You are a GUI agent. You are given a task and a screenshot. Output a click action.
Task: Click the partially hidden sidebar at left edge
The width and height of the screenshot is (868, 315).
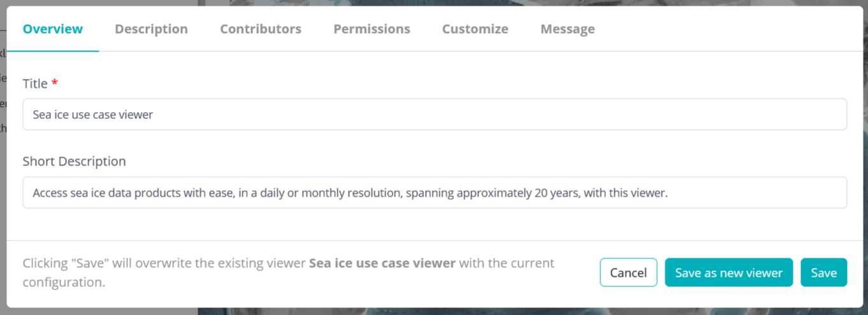tap(3, 102)
